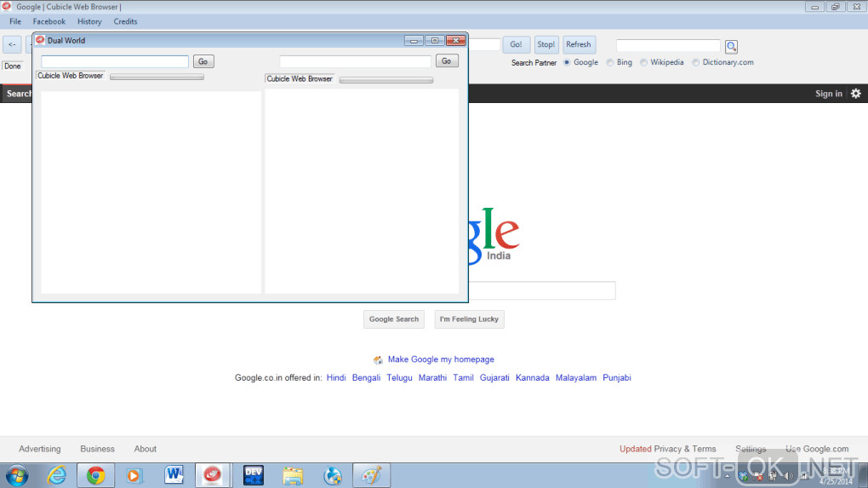This screenshot has height=488, width=868.
Task: Open Microsoft Word from taskbar
Action: click(x=174, y=475)
